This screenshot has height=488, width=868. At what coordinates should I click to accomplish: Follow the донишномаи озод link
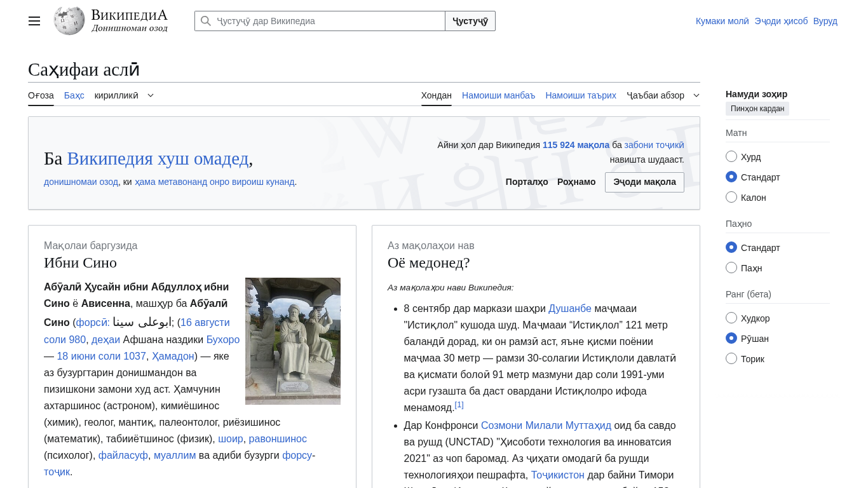[81, 182]
